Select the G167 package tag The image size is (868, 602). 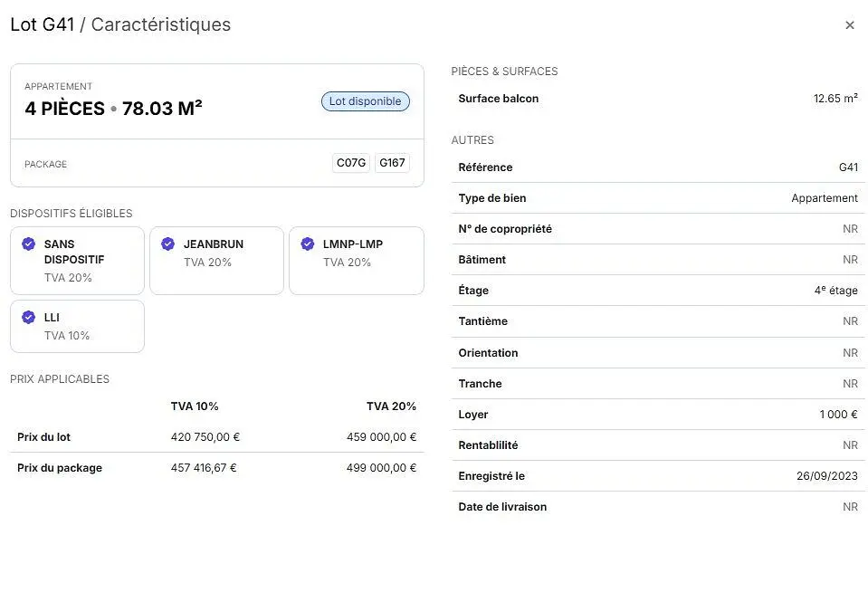pos(392,163)
